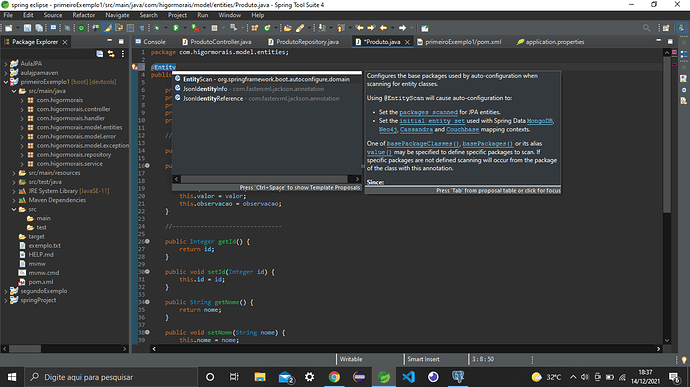Click the Spring Tool Suite taskbar icon
The height and width of the screenshot is (387, 690).
[x=384, y=377]
